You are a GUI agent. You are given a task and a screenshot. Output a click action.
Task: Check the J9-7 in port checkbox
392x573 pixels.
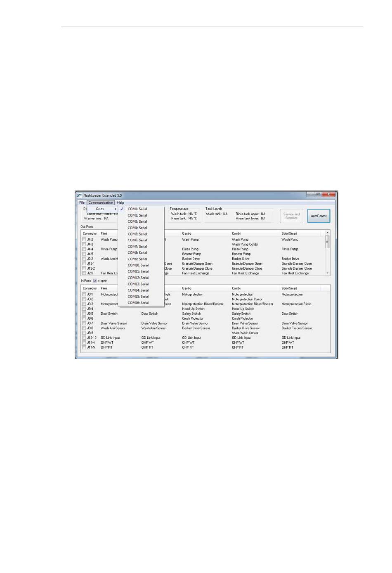click(84, 323)
